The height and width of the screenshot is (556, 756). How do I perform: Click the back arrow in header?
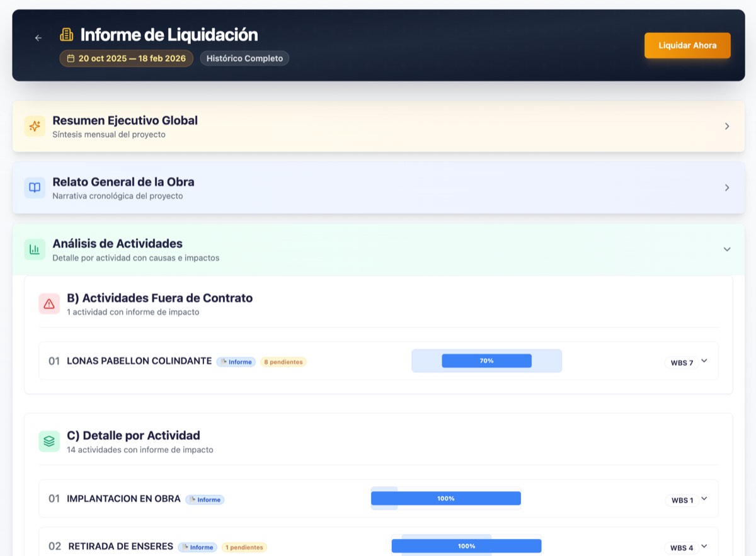pos(38,38)
